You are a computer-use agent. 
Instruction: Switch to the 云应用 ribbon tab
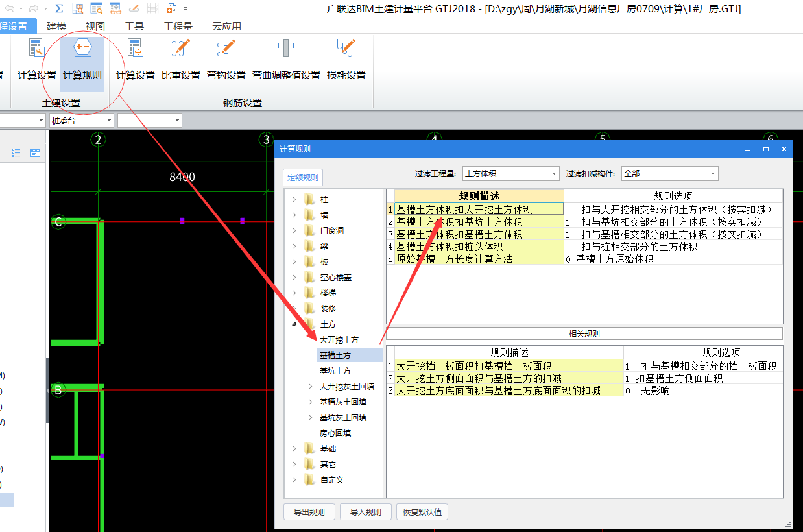click(226, 26)
